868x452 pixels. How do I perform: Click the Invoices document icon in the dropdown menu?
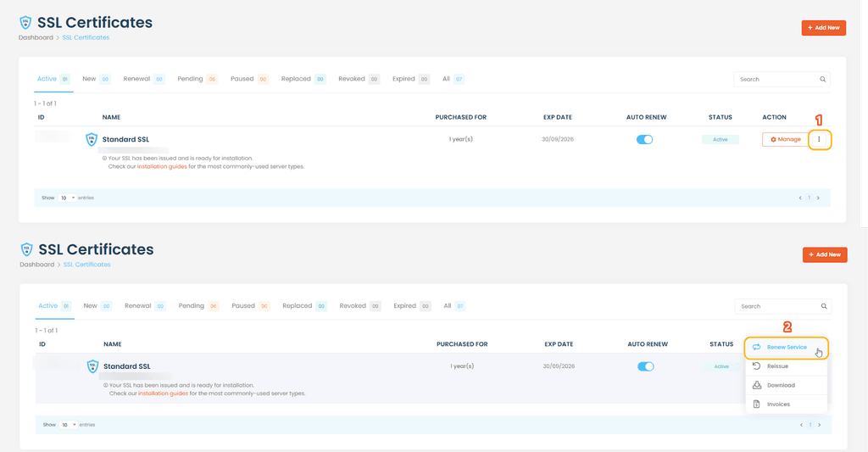tap(757, 405)
